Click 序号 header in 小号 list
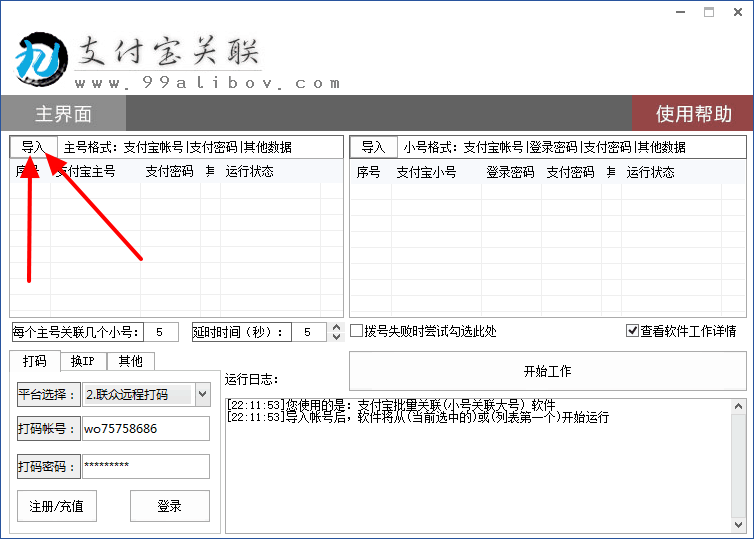 (x=368, y=172)
